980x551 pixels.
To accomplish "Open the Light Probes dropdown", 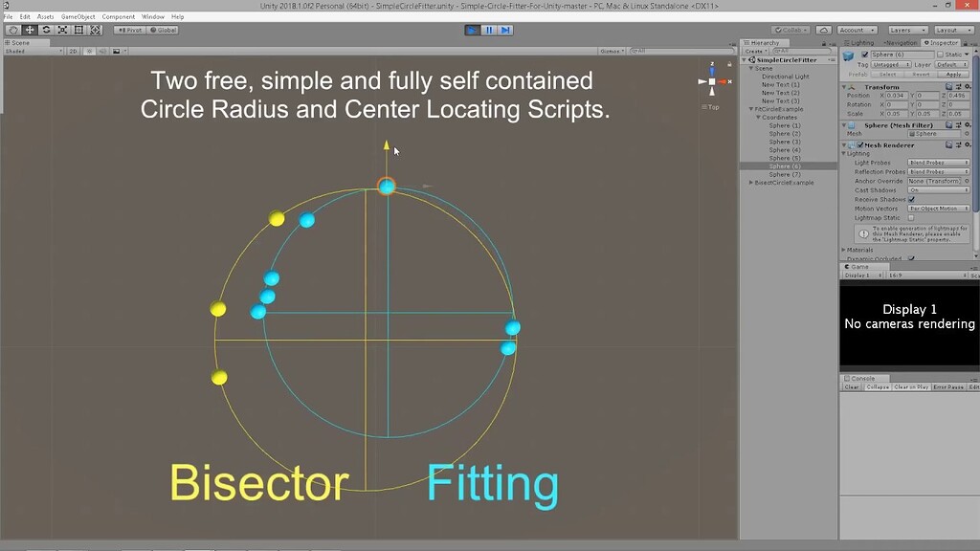I will point(939,163).
